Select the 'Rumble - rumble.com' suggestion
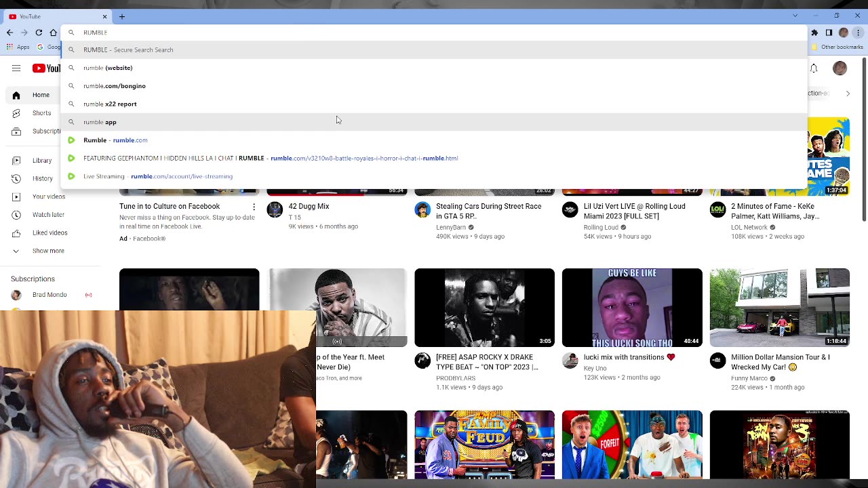 tap(434, 140)
